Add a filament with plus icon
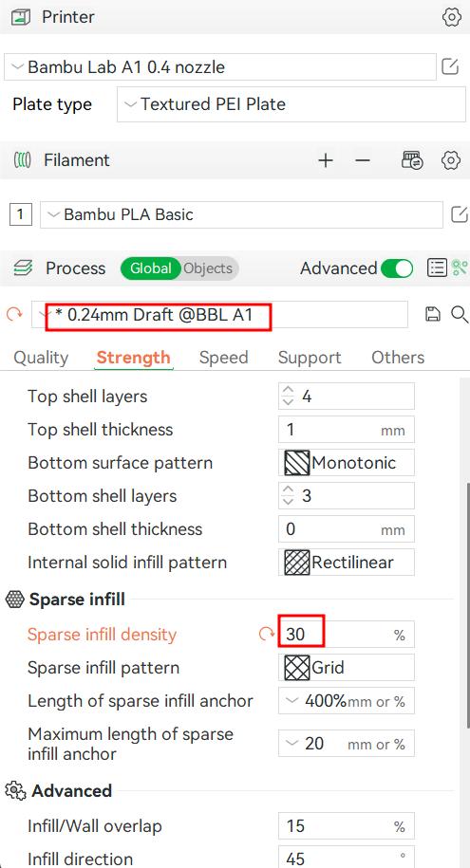The width and height of the screenshot is (470, 868). [326, 160]
